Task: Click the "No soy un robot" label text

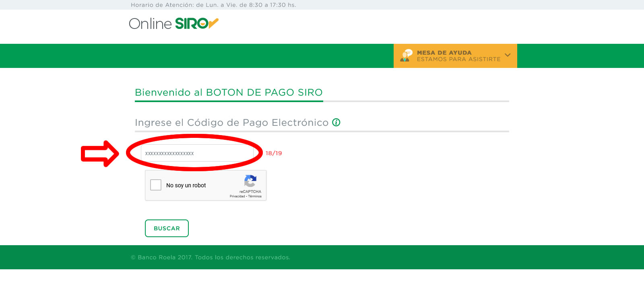Action: 186,185
